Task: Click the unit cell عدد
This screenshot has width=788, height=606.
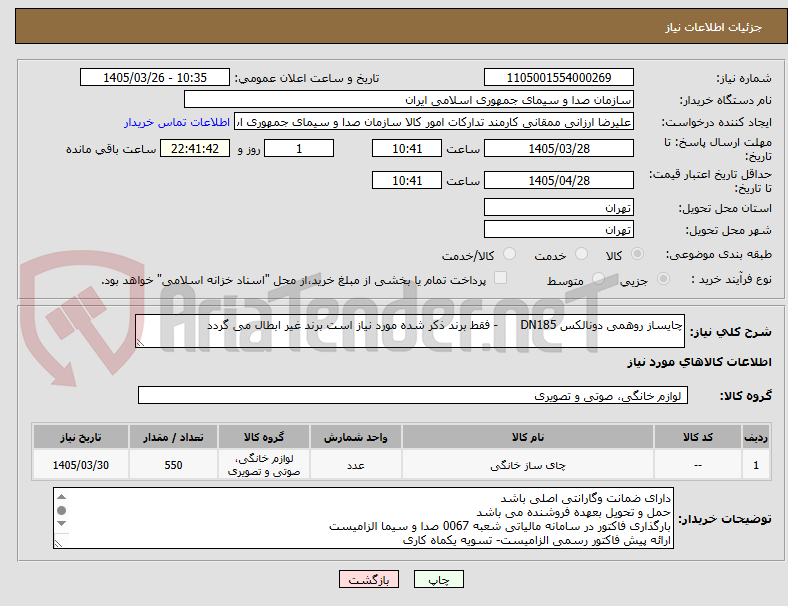Action: click(356, 465)
